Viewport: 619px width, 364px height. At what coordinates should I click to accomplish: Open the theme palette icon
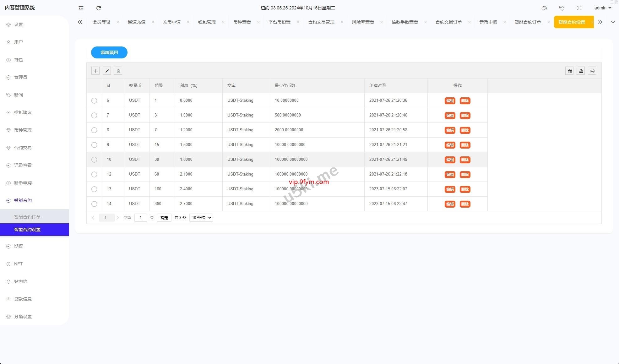[x=544, y=8]
